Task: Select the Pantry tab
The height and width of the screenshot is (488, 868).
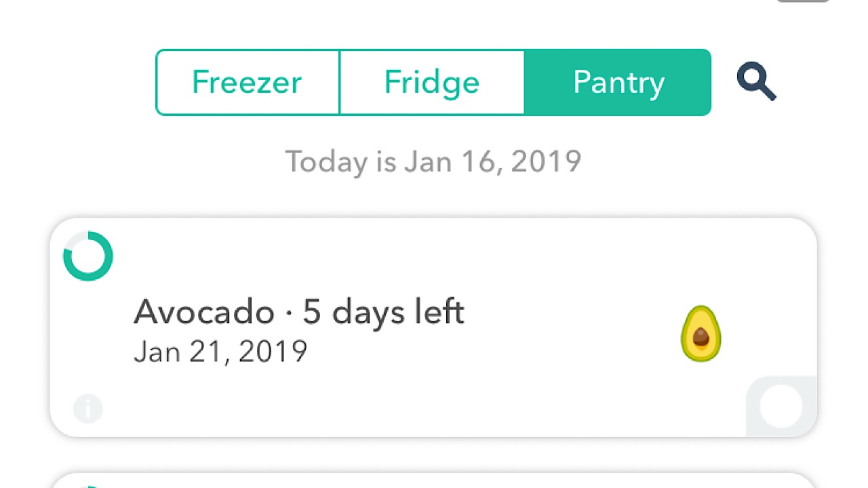Action: (x=618, y=82)
